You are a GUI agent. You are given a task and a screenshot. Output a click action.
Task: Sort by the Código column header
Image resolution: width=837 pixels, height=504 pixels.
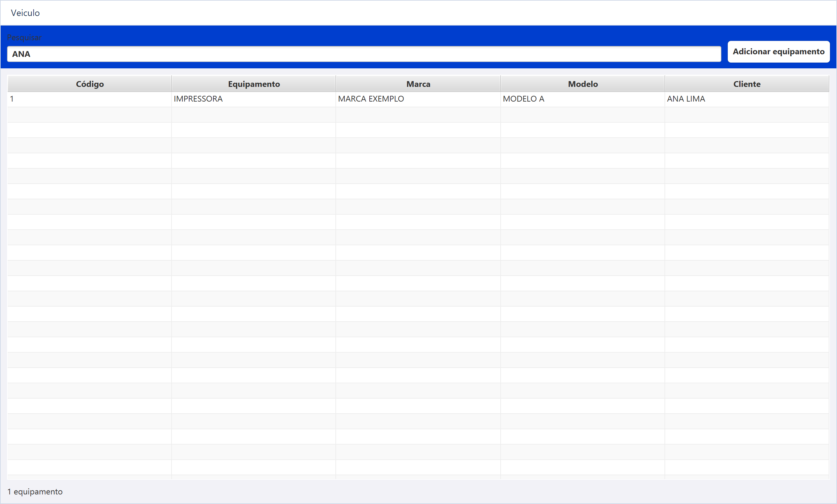tap(89, 84)
